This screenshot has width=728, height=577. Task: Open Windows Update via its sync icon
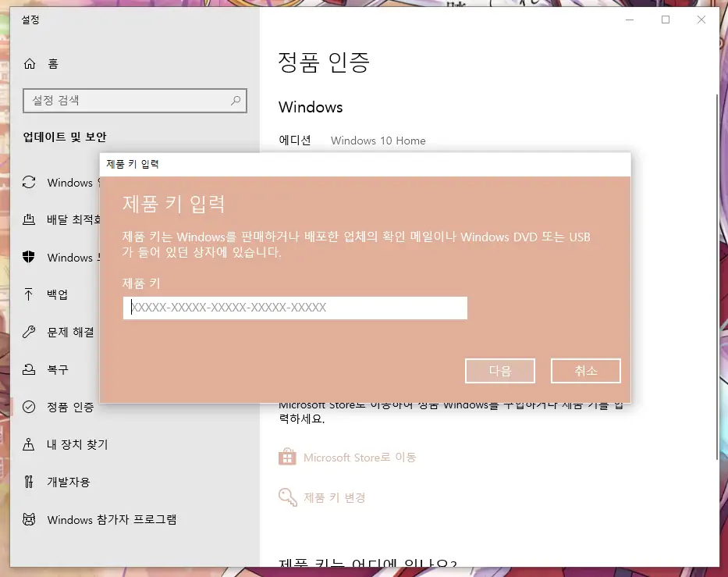tap(29, 182)
